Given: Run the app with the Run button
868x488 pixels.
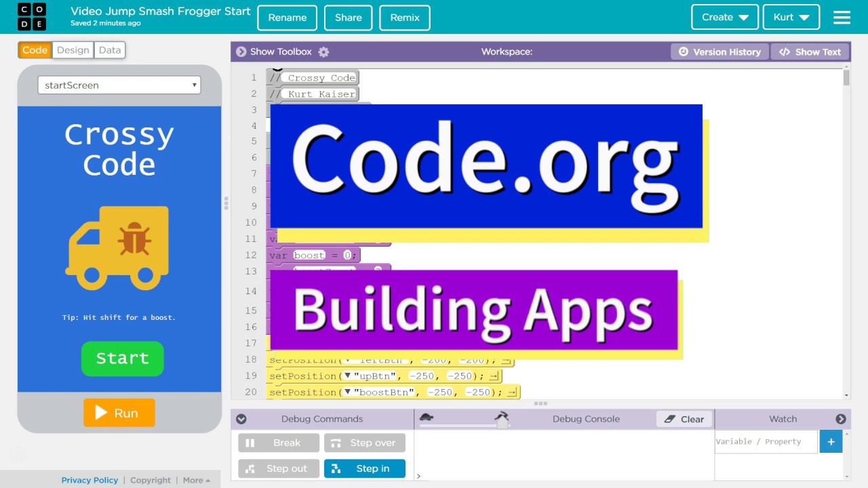Looking at the screenshot, I should point(119,413).
